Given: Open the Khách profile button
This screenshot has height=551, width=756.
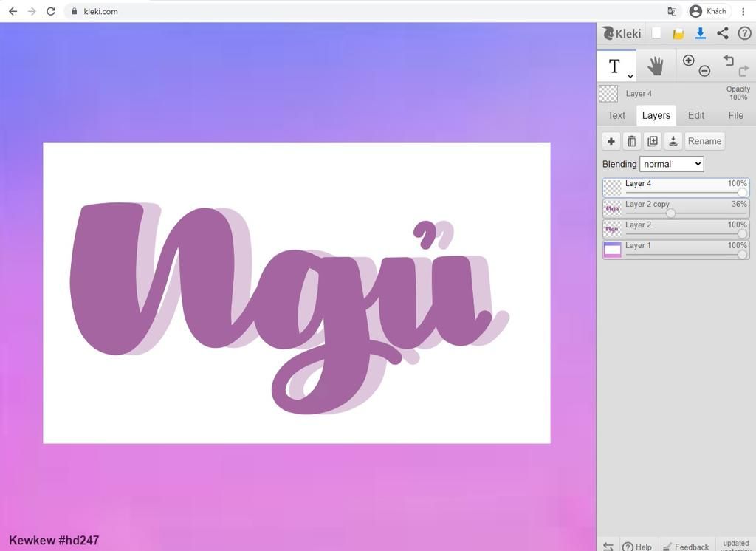Looking at the screenshot, I should pyautogui.click(x=708, y=11).
